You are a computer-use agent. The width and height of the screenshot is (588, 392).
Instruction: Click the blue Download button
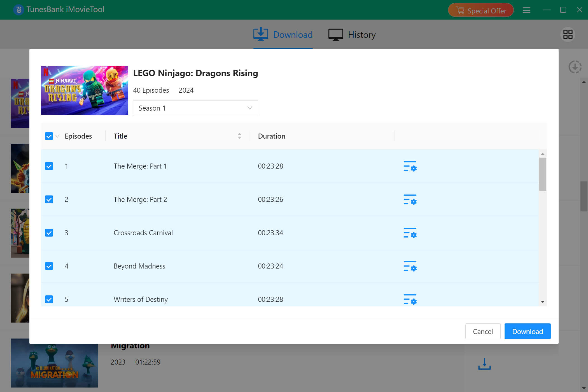click(x=528, y=332)
